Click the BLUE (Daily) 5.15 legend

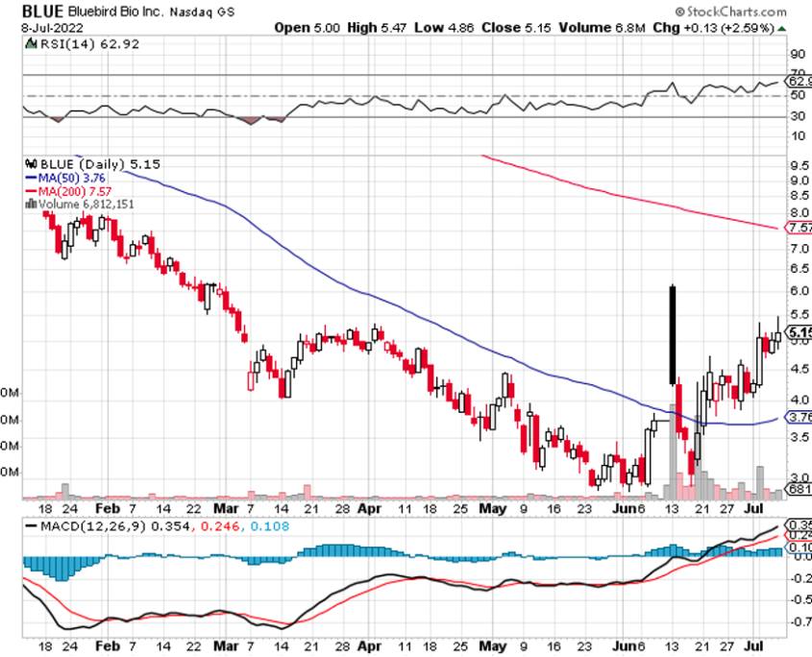[100, 164]
